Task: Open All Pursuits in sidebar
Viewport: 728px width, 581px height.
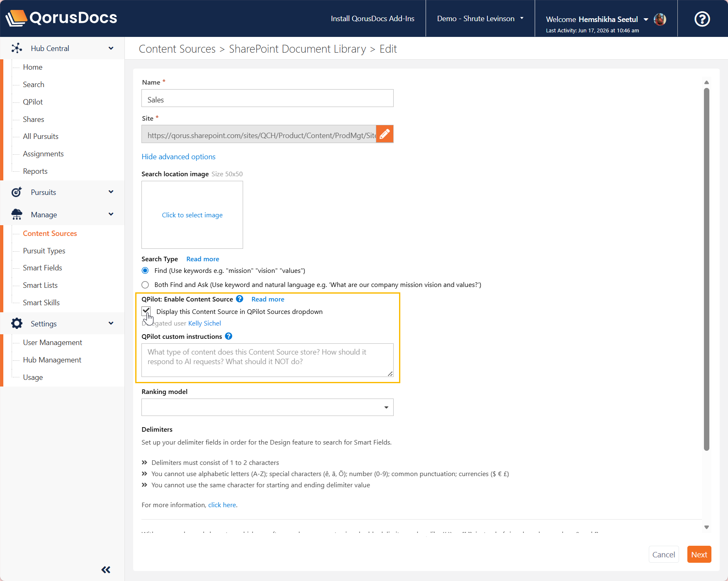Action: click(x=41, y=136)
